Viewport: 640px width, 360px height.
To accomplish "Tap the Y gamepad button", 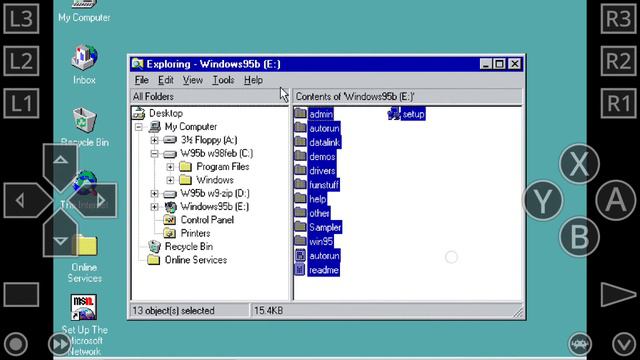I will click(543, 200).
